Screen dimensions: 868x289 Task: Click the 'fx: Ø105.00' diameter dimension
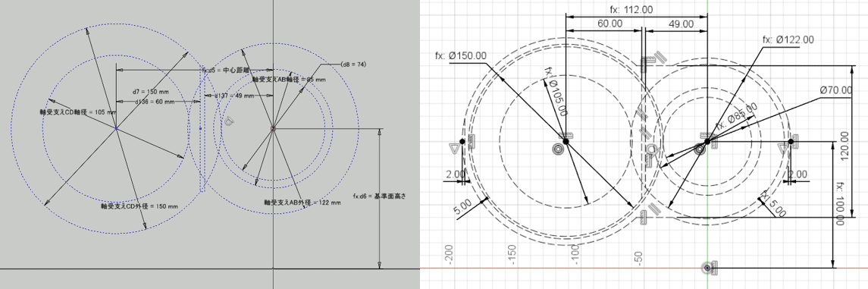555,91
